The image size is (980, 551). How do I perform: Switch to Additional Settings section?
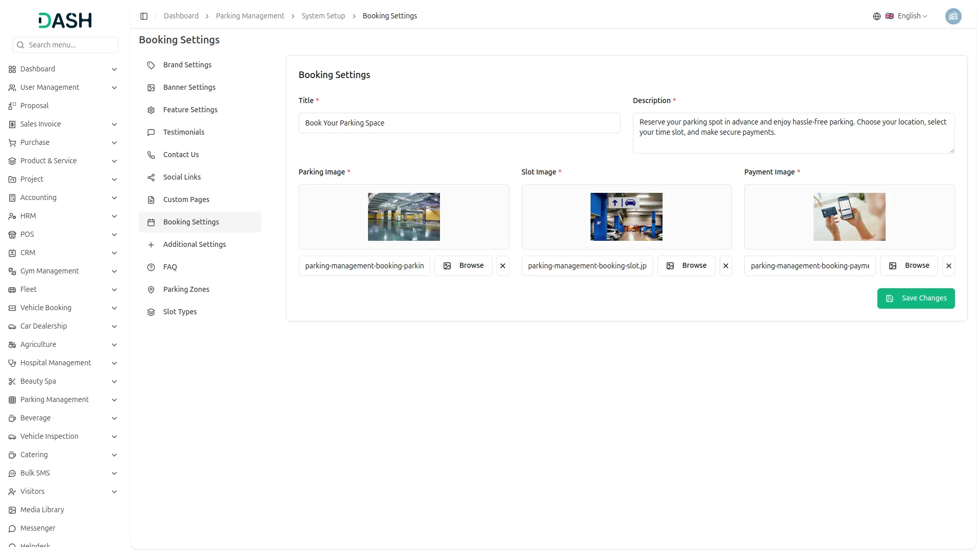tap(194, 244)
